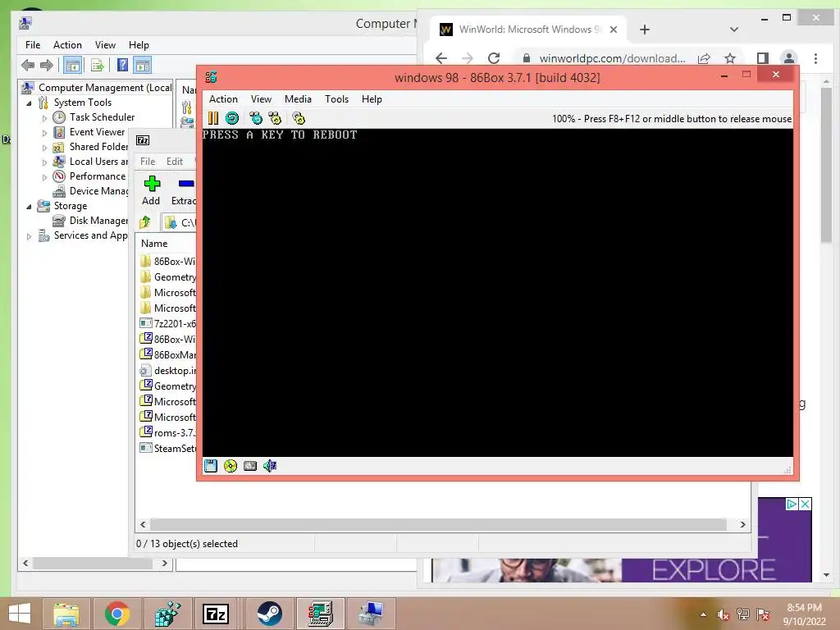Open Computer Management Help menu
The width and height of the screenshot is (840, 630).
point(139,45)
